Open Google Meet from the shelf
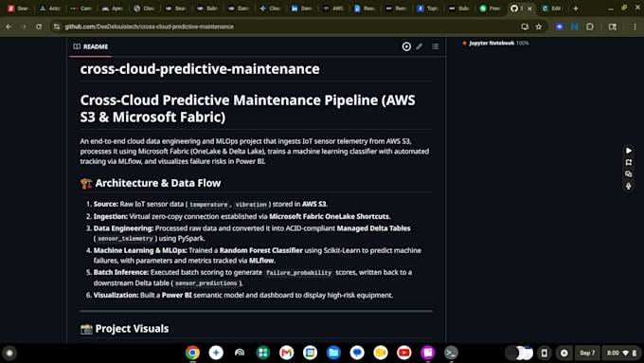644x363 pixels. pyautogui.click(x=381, y=353)
